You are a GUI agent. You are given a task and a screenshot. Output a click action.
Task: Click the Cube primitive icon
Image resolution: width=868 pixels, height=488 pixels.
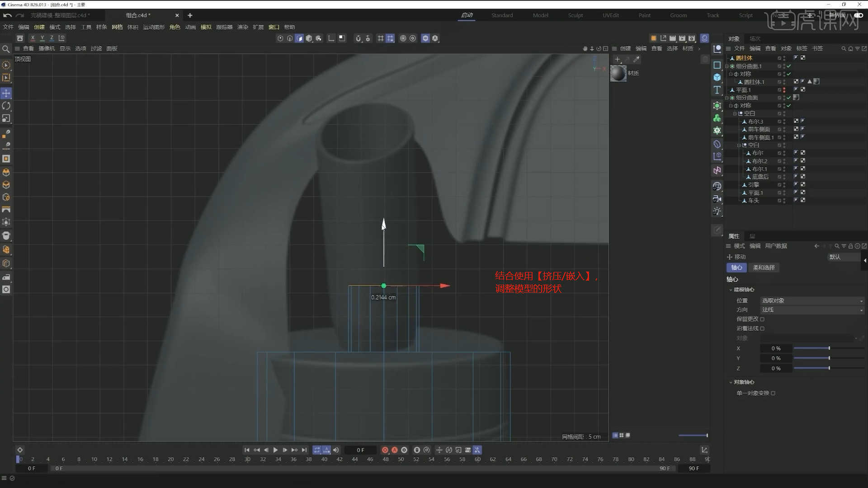tap(717, 77)
